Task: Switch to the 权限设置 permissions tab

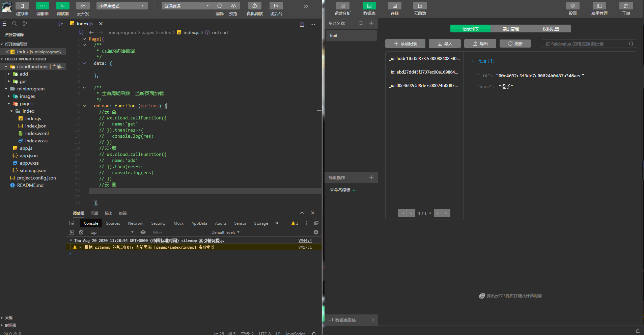Action: tap(551, 29)
